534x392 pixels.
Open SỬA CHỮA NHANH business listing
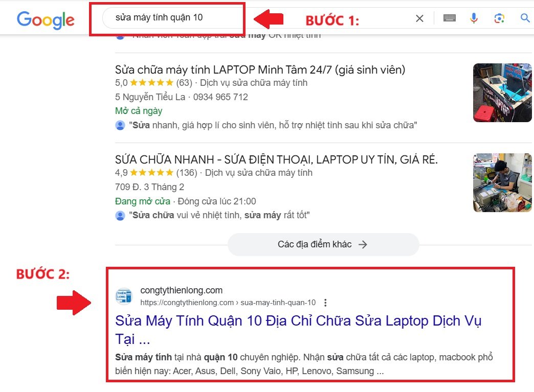[276, 159]
